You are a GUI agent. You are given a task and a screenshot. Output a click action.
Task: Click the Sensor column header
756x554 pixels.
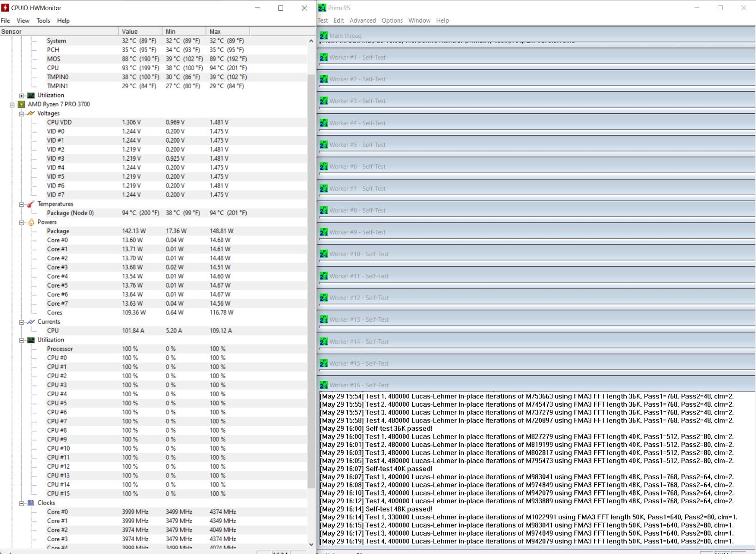tap(59, 31)
